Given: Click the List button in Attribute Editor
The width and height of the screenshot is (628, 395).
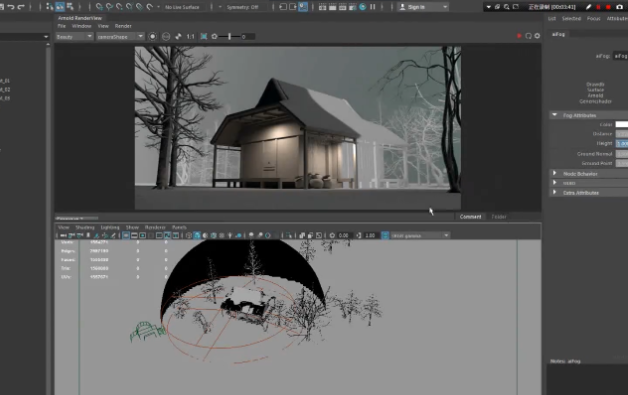Looking at the screenshot, I should tap(552, 18).
